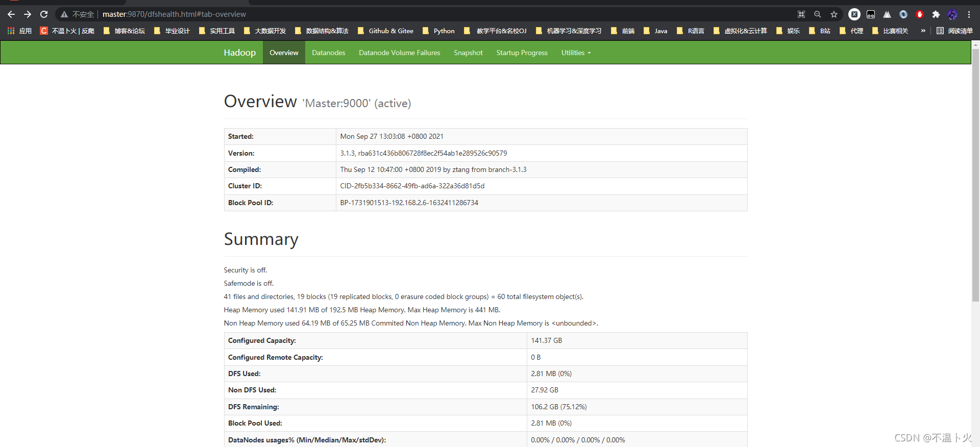Open the R语言 bookmark folder
Image resolution: width=980 pixels, height=447 pixels.
(x=690, y=31)
